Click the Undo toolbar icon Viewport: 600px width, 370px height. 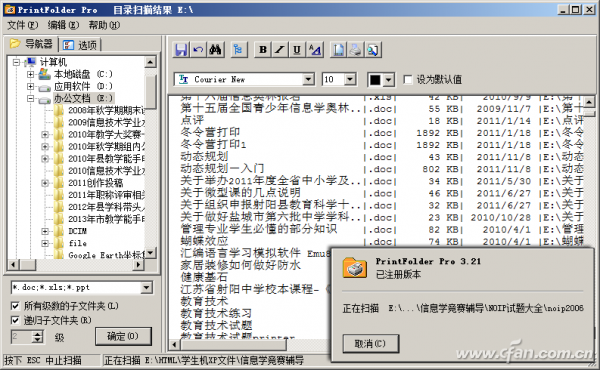(x=198, y=50)
